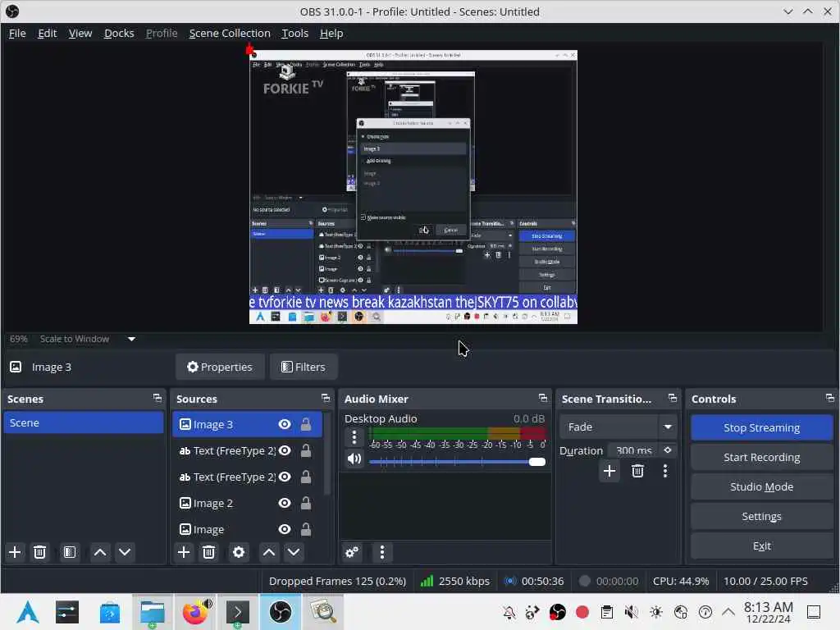
Task: Pop out the Audio Mixer dock
Action: pos(543,398)
